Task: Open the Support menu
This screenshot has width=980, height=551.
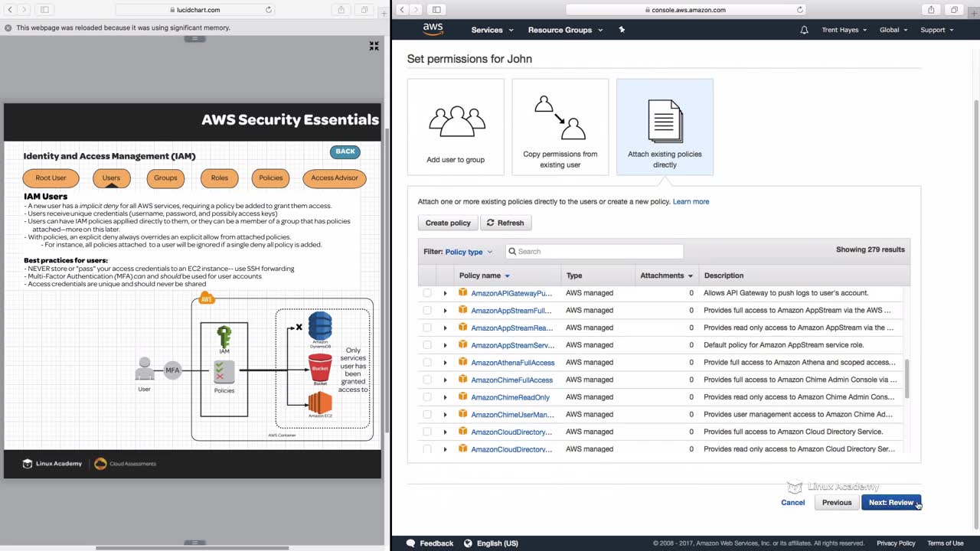Action: click(x=937, y=30)
